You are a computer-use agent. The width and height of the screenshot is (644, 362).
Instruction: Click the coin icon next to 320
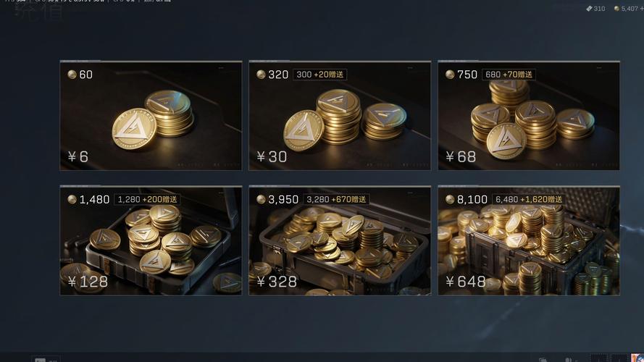click(x=261, y=75)
